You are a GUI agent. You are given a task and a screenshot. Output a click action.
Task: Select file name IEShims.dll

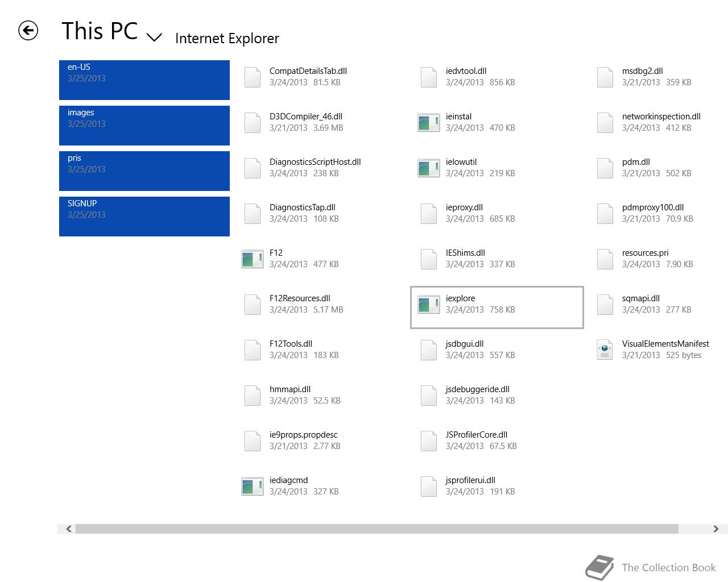465,253
